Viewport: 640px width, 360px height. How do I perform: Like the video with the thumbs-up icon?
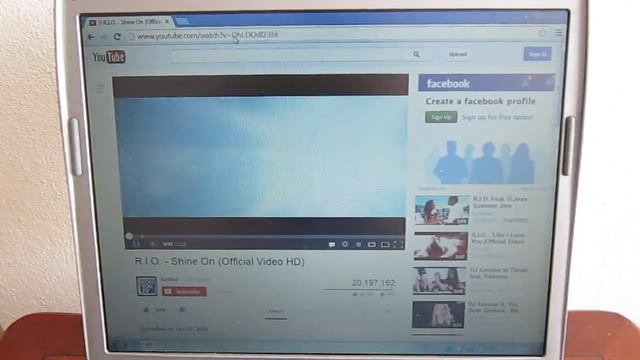pos(146,310)
